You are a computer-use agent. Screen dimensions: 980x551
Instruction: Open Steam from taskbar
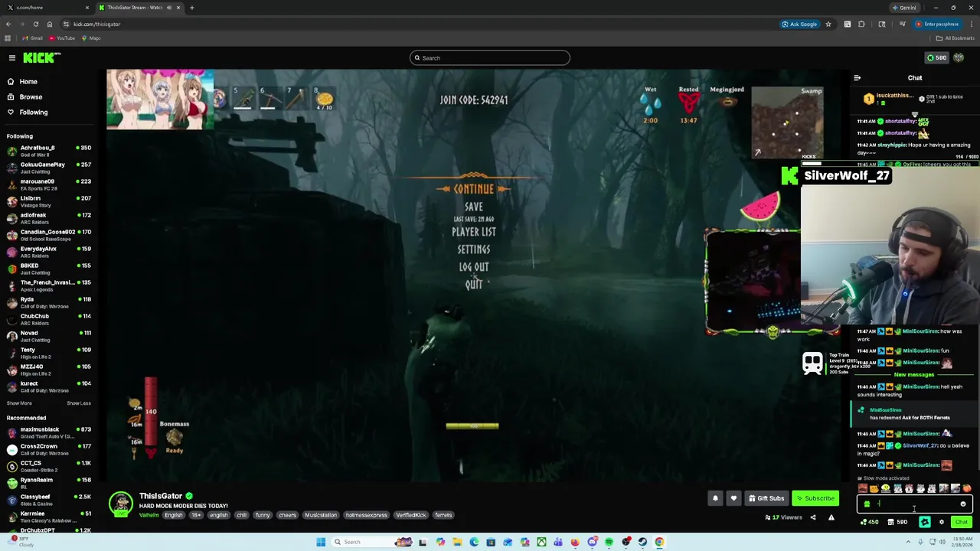[642, 542]
